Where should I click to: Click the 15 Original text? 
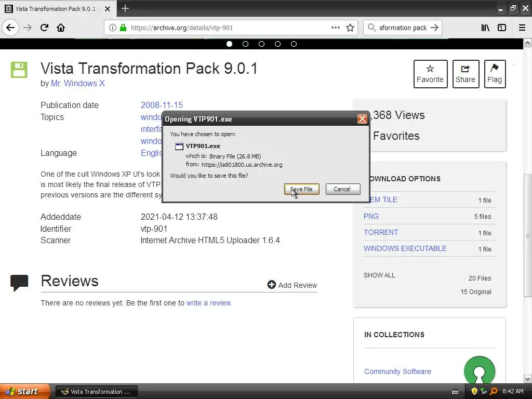coord(476,292)
